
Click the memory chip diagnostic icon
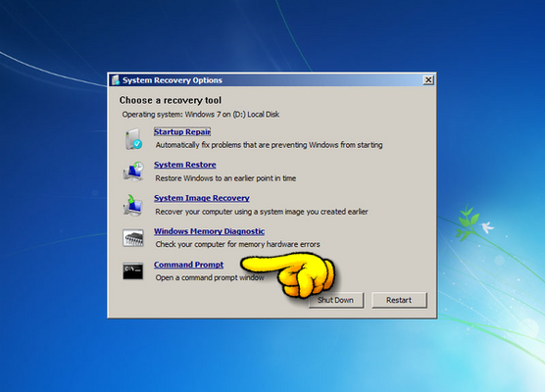[x=132, y=238]
